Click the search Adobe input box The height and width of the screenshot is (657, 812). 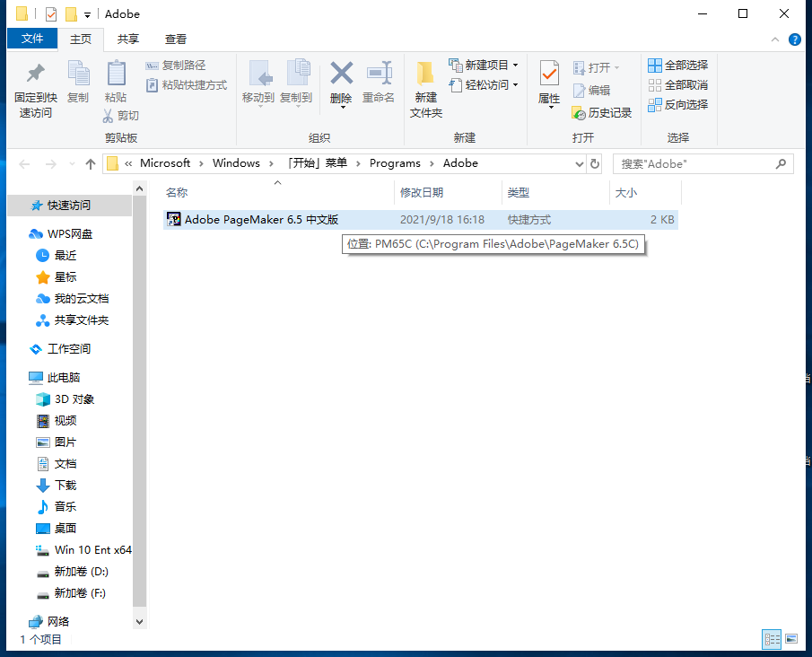coord(695,164)
